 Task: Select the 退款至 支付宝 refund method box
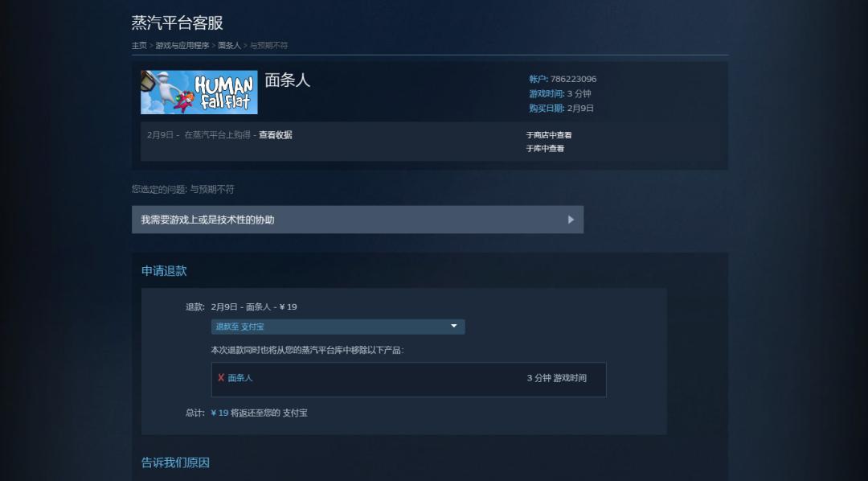click(x=338, y=327)
